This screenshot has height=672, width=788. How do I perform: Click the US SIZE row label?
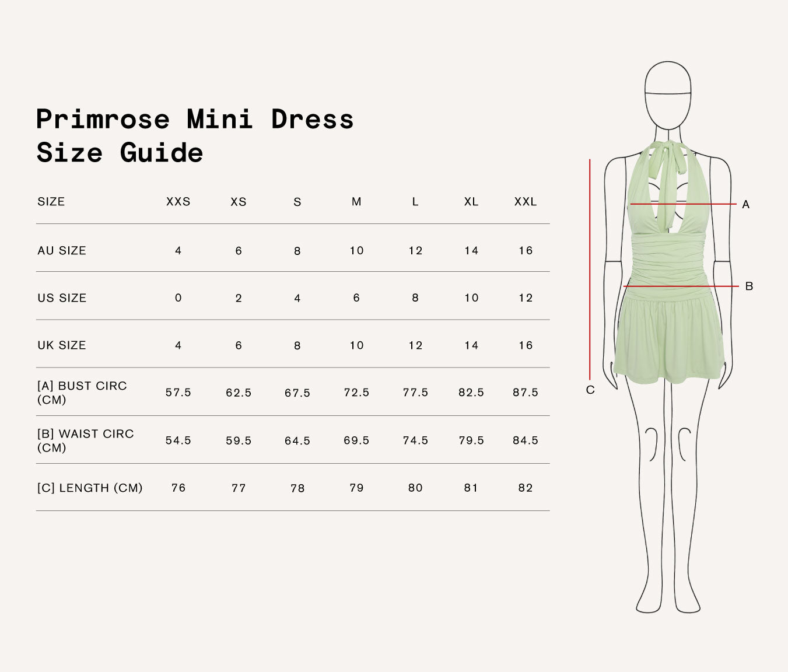pos(62,297)
